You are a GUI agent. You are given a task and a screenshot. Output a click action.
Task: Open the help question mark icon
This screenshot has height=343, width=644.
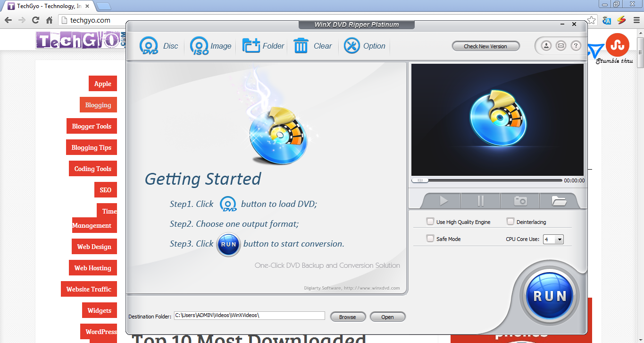(576, 46)
